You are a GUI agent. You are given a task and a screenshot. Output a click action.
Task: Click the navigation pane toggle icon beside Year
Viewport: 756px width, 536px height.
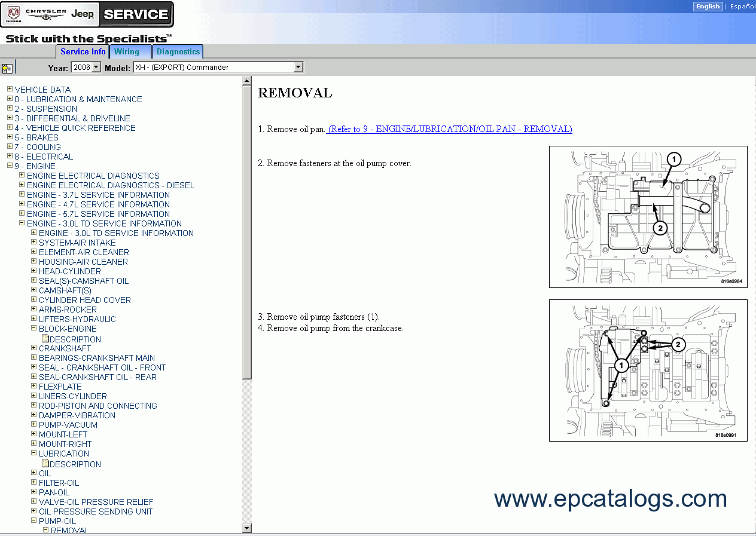point(7,68)
